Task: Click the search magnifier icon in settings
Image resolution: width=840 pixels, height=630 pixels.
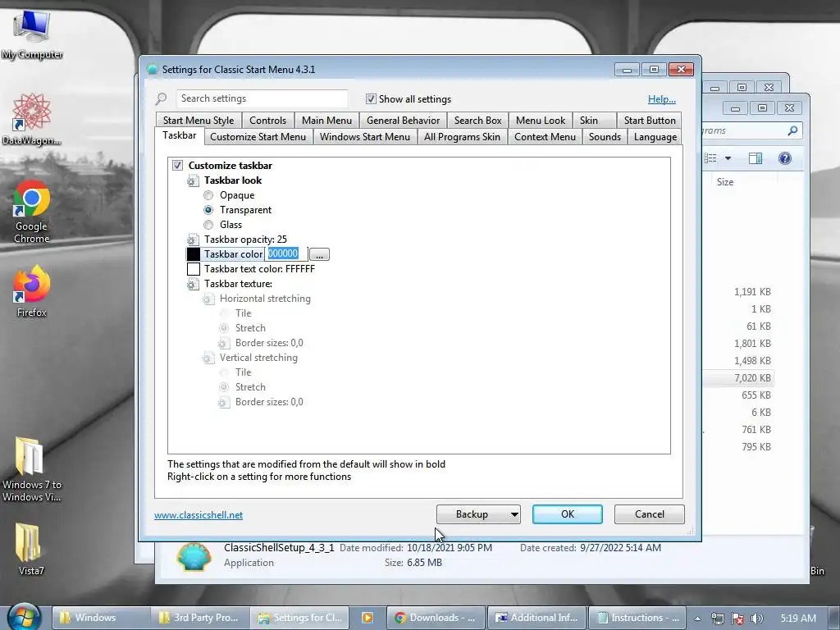Action: click(x=161, y=98)
